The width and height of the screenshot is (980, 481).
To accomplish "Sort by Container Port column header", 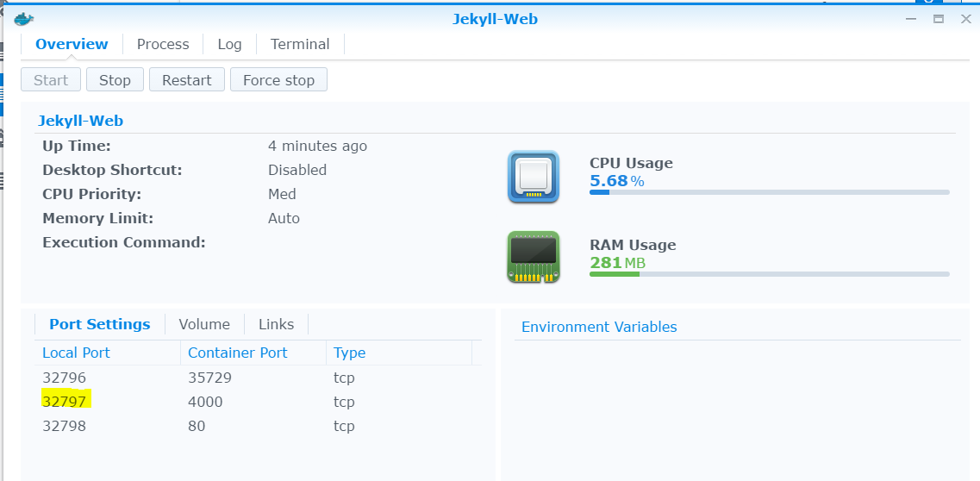I will tap(237, 353).
